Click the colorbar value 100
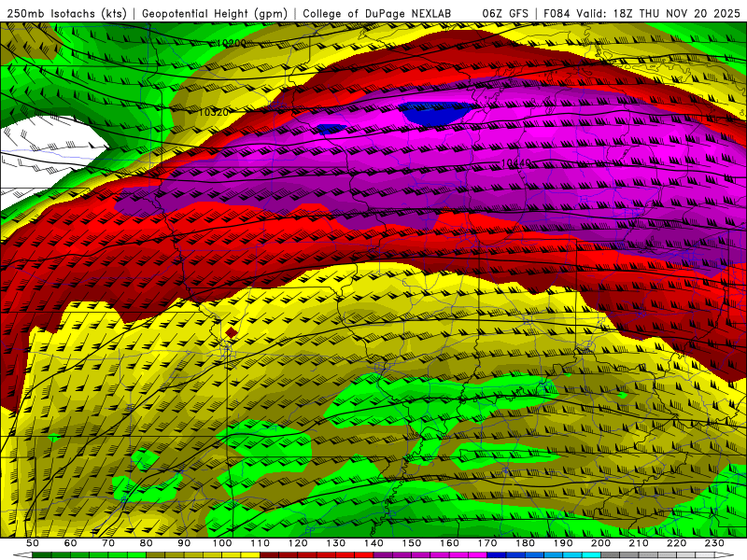The width and height of the screenshot is (747, 560). point(222,543)
